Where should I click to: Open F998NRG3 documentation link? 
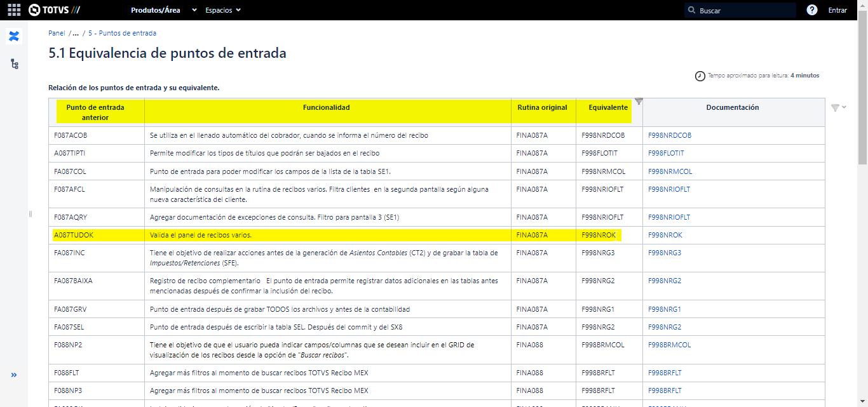(x=665, y=253)
